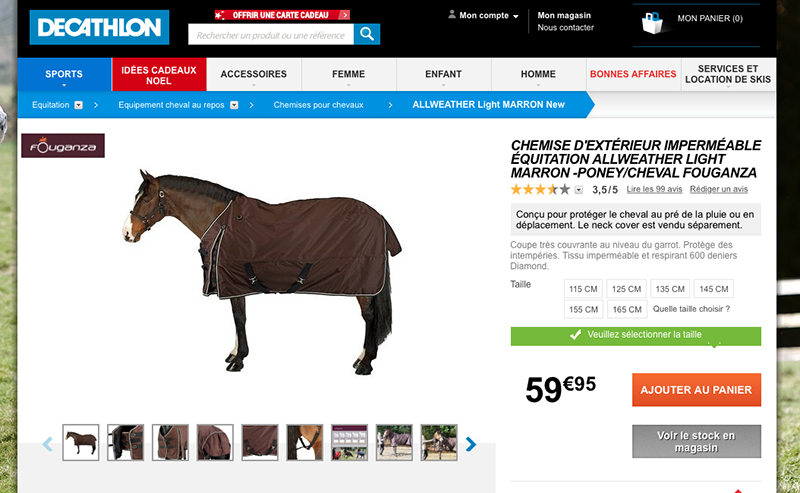Show previous thumbnails with left arrow
The image size is (800, 493).
click(47, 444)
